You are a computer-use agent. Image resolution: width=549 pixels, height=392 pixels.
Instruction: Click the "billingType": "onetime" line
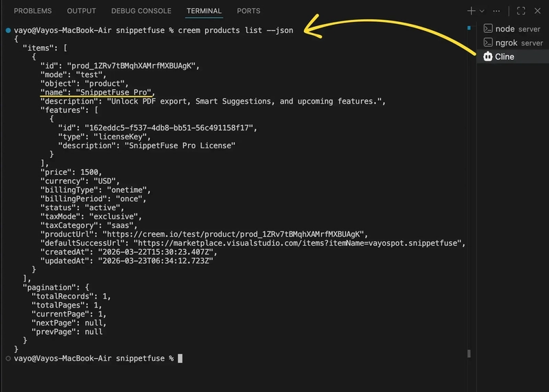click(95, 190)
